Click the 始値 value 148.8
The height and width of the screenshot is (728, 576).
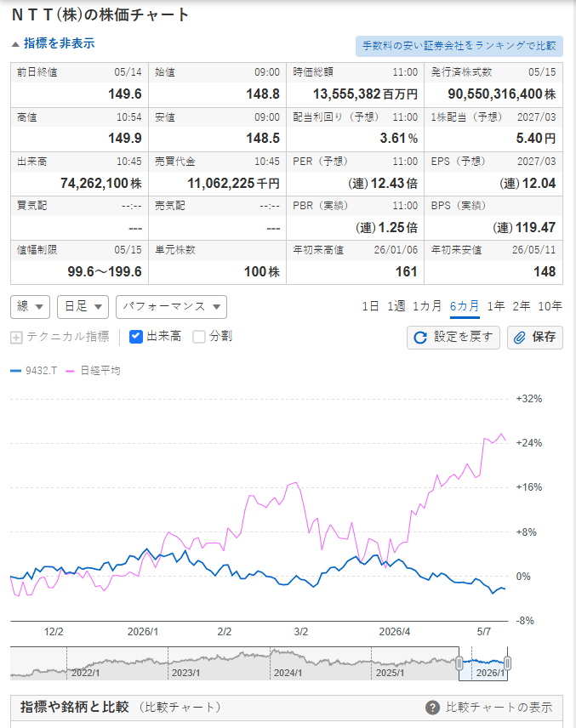(x=263, y=94)
